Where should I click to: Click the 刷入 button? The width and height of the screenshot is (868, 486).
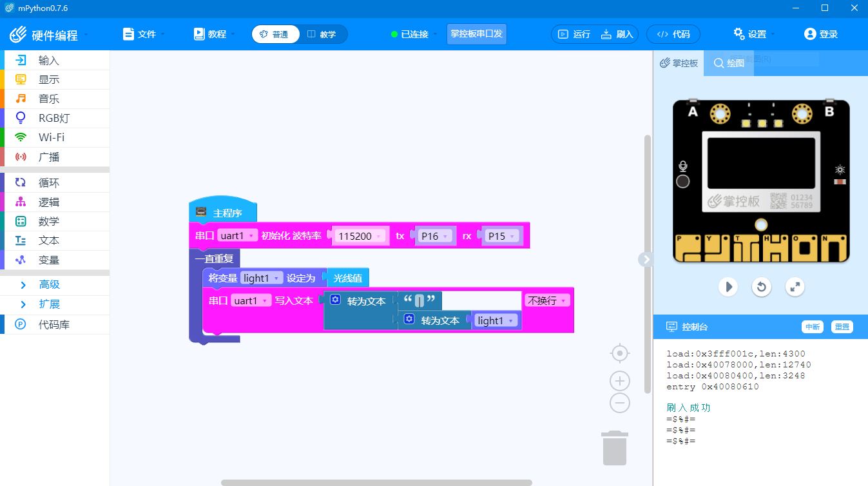click(x=617, y=34)
